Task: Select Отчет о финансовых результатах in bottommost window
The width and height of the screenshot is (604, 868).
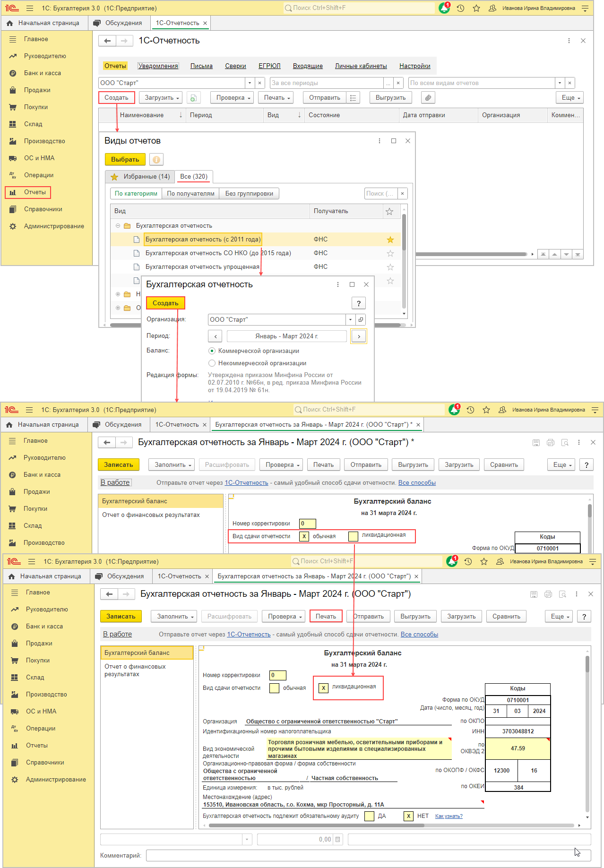Action: [x=147, y=670]
